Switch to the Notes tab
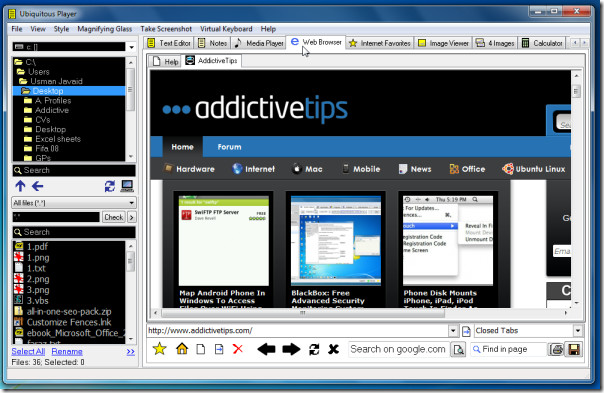Screen dimensions: 604x393 tap(213, 43)
